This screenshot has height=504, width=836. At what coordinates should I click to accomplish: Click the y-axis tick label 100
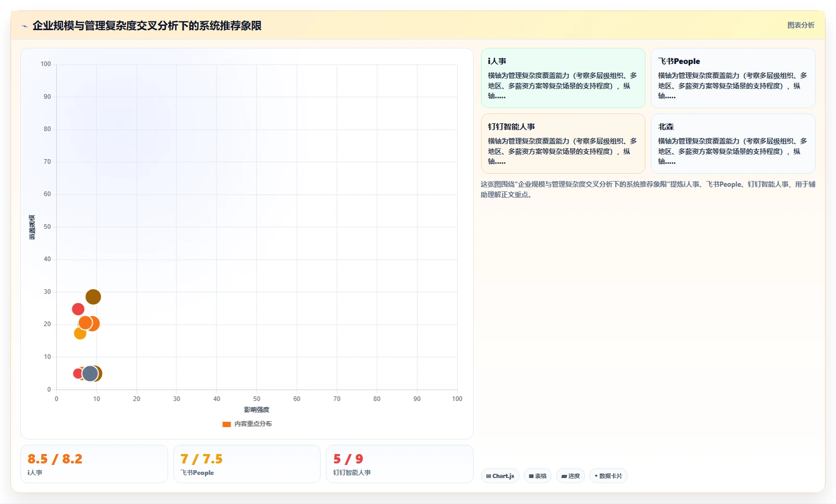46,64
